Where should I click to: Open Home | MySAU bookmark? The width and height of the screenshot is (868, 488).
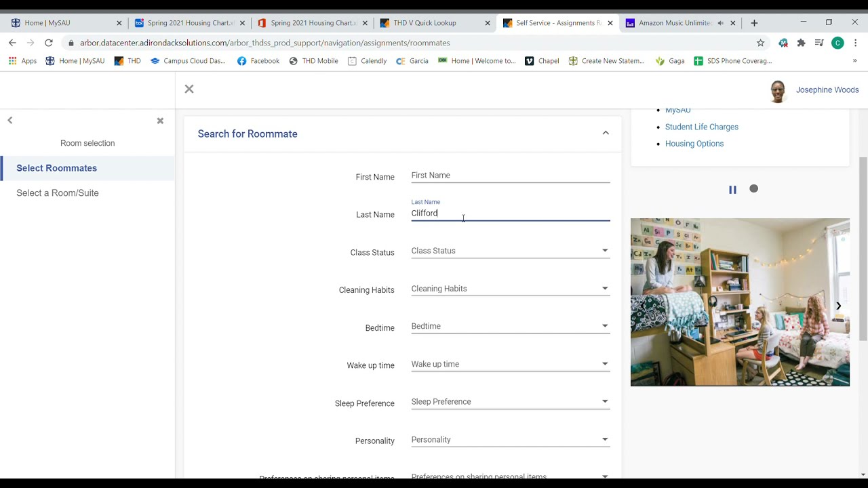75,61
